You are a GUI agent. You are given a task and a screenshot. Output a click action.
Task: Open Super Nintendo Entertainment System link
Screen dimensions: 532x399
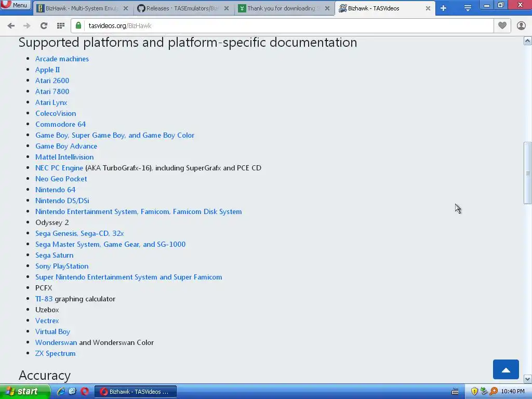[129, 277]
